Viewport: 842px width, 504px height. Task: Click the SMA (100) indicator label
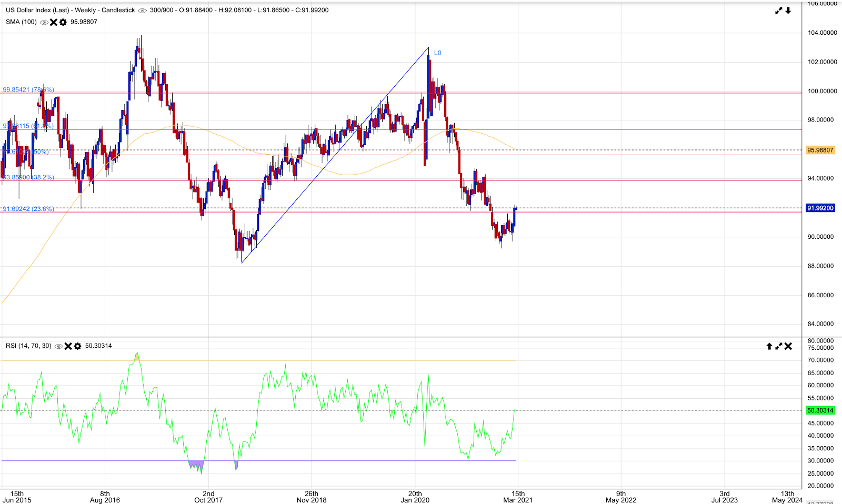[x=22, y=22]
